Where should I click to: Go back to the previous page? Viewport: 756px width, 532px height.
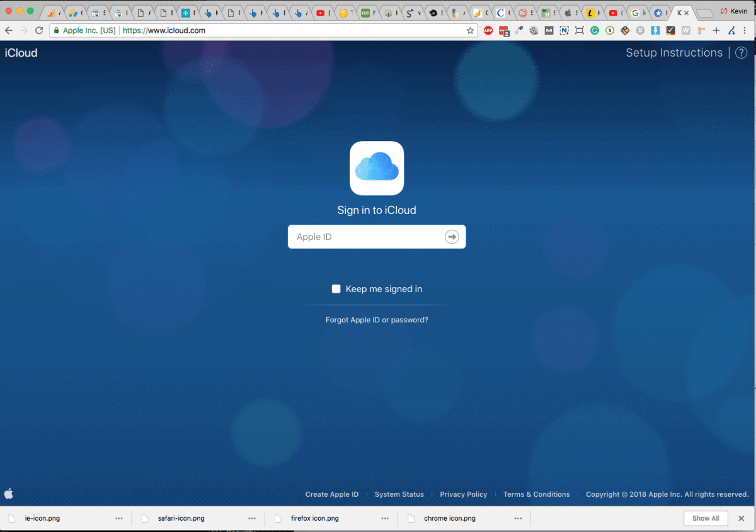9,30
